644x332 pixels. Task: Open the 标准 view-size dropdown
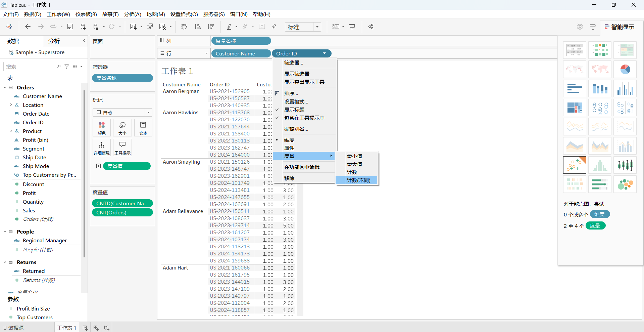click(303, 27)
